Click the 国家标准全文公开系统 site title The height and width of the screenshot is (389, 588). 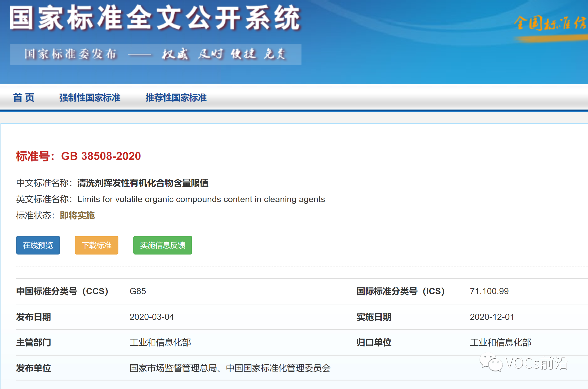coord(155,18)
